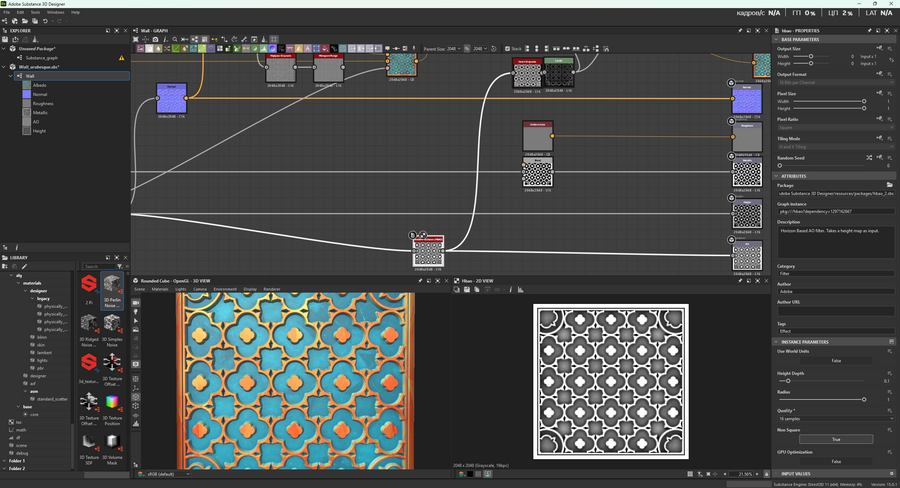Toggle the Non Square True button

[x=835, y=439]
